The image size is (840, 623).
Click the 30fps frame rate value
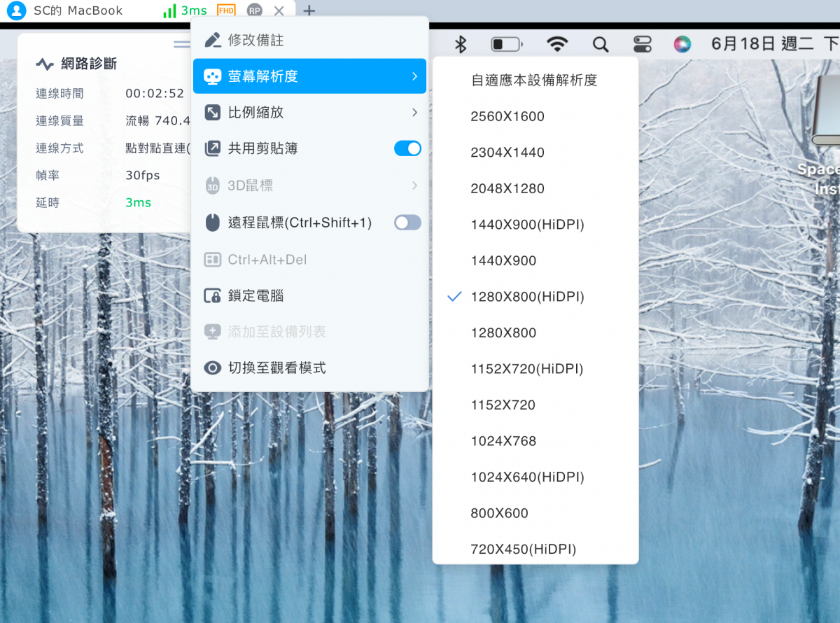[143, 176]
